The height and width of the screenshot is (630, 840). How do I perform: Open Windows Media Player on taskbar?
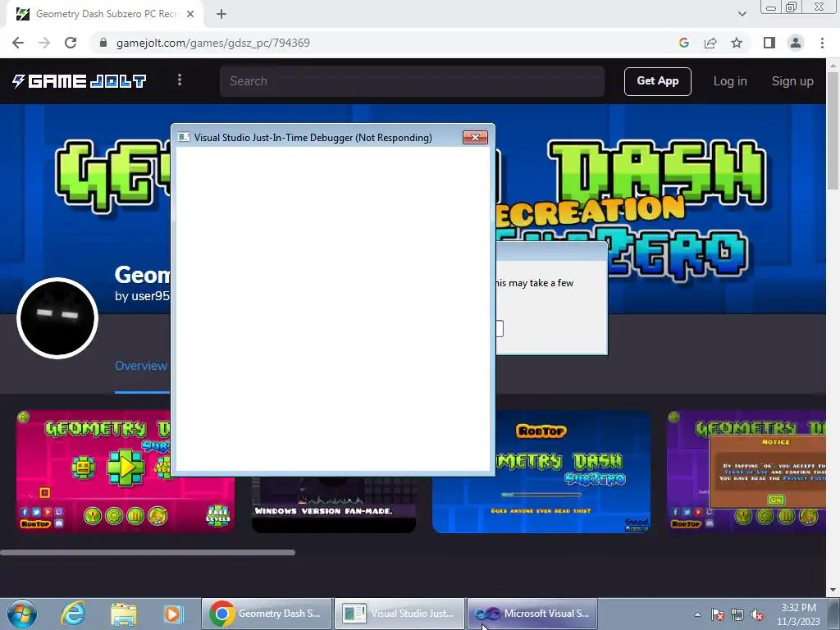click(173, 614)
